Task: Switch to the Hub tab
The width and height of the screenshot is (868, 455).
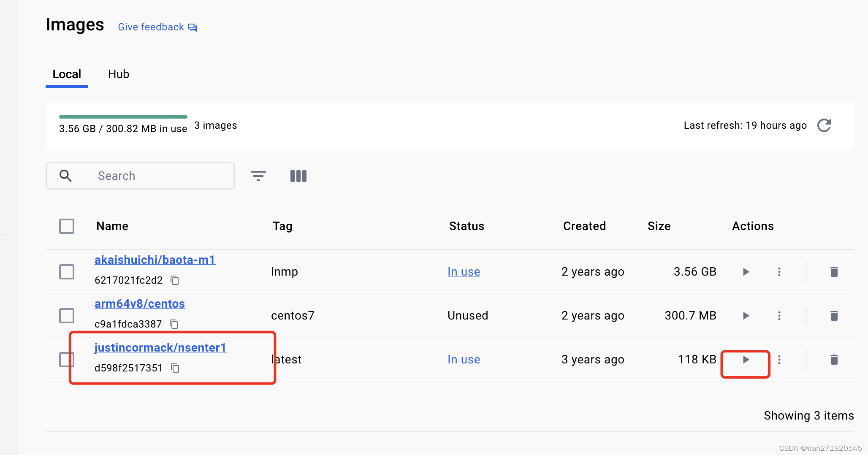Action: coord(119,74)
